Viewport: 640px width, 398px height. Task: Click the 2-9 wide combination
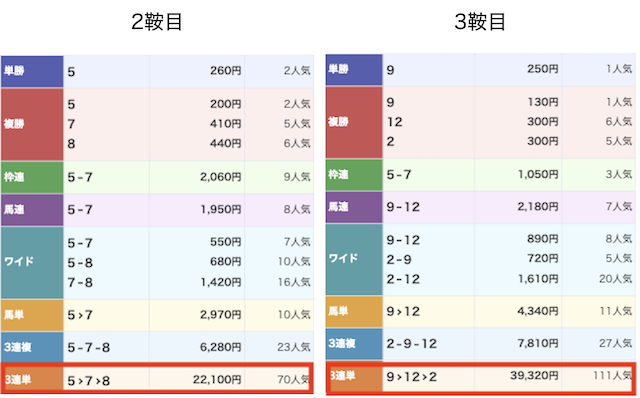click(x=399, y=260)
